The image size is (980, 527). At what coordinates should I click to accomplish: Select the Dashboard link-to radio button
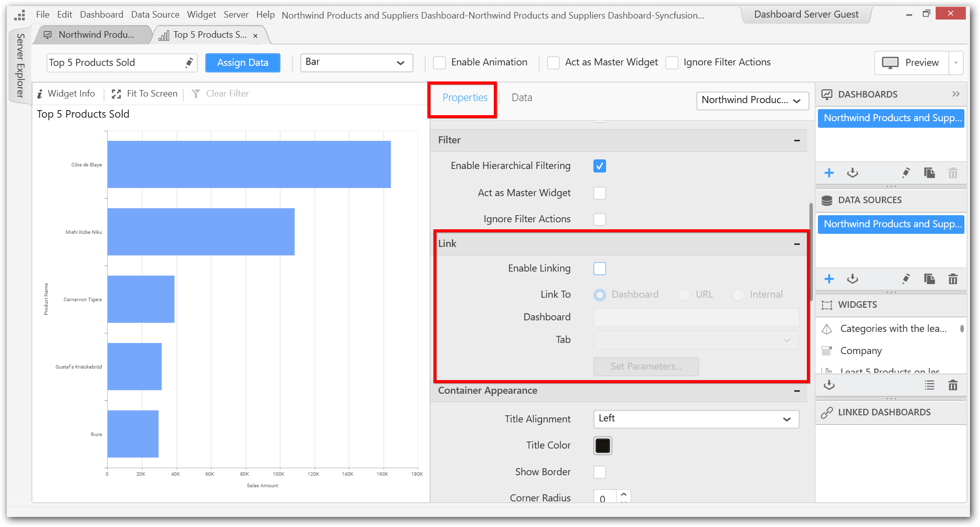point(599,295)
